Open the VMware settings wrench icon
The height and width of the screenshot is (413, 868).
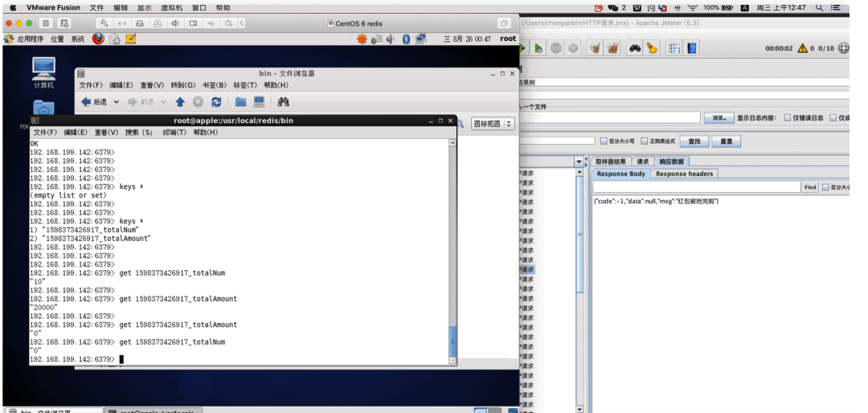point(104,23)
